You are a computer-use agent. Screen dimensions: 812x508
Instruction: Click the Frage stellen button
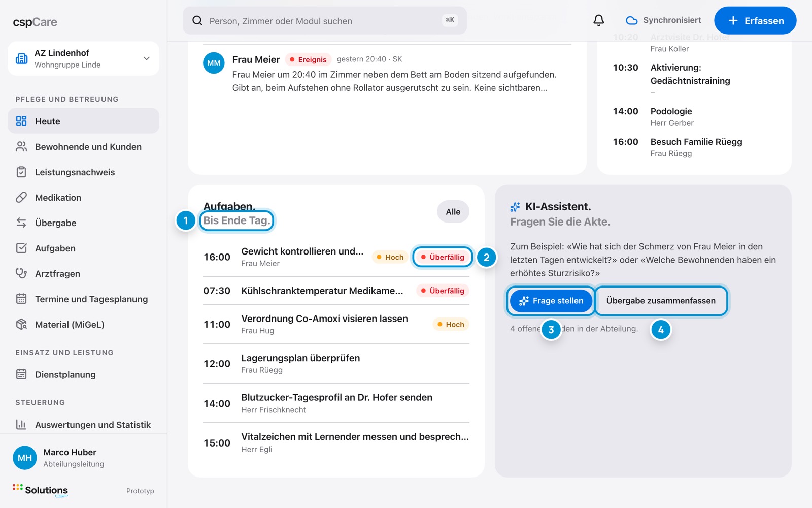[551, 301]
